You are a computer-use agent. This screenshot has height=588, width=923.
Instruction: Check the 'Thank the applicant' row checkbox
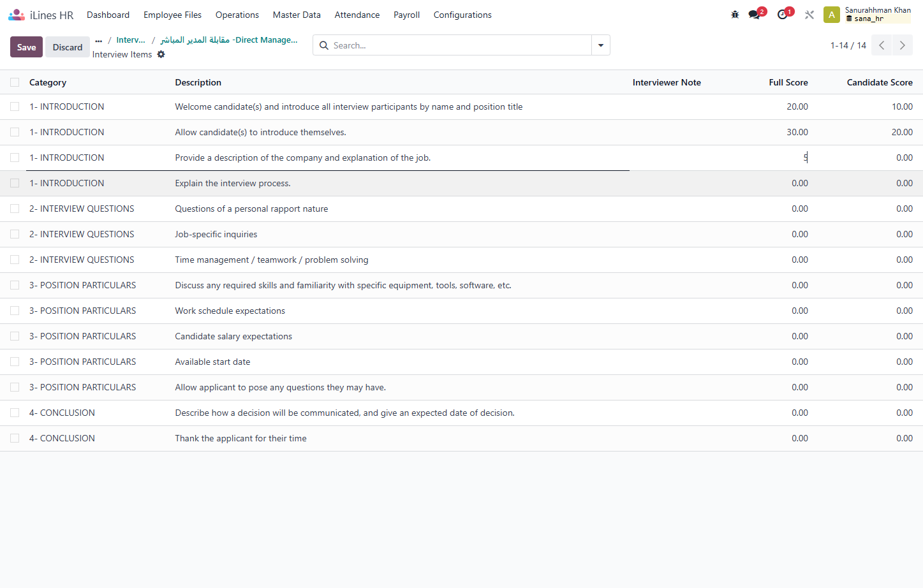point(15,438)
